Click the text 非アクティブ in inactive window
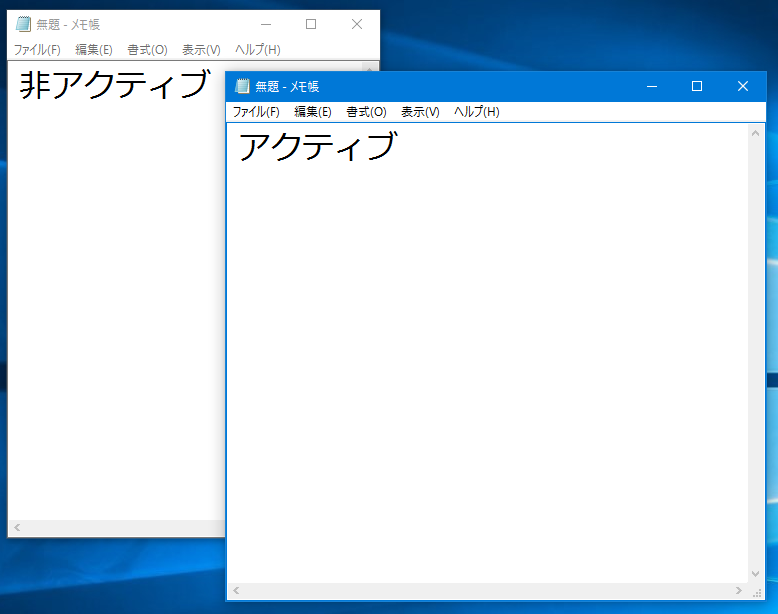 [115, 84]
